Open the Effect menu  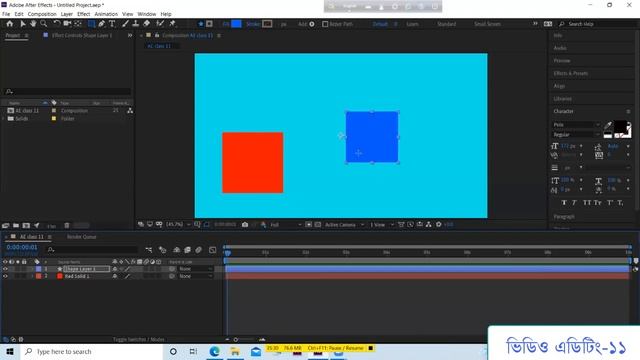[84, 14]
